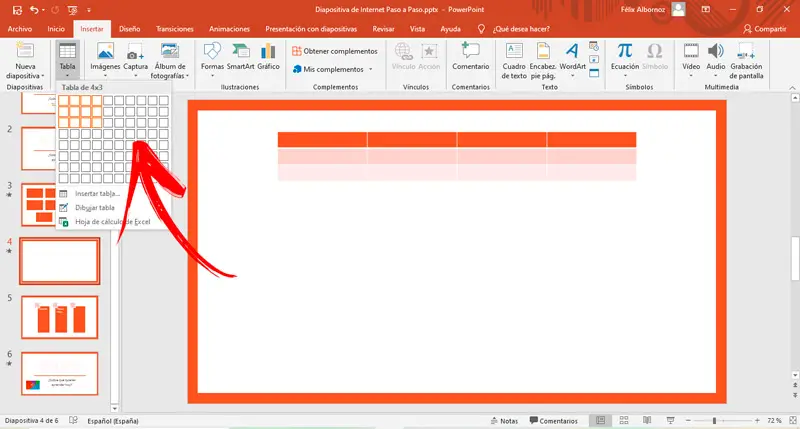Screen dimensions: 800x429
Task: Collapse the ribbon with the chevron
Action: [x=792, y=88]
